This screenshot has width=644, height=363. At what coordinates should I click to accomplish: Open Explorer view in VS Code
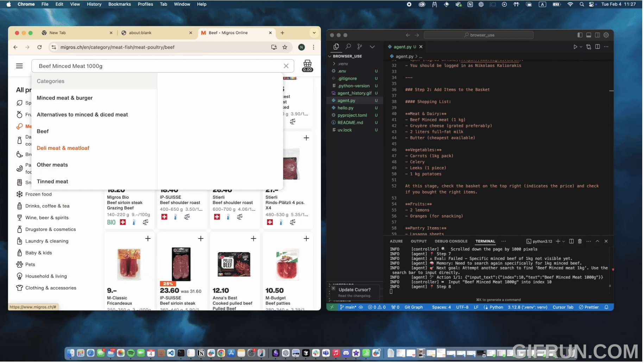tap(337, 46)
